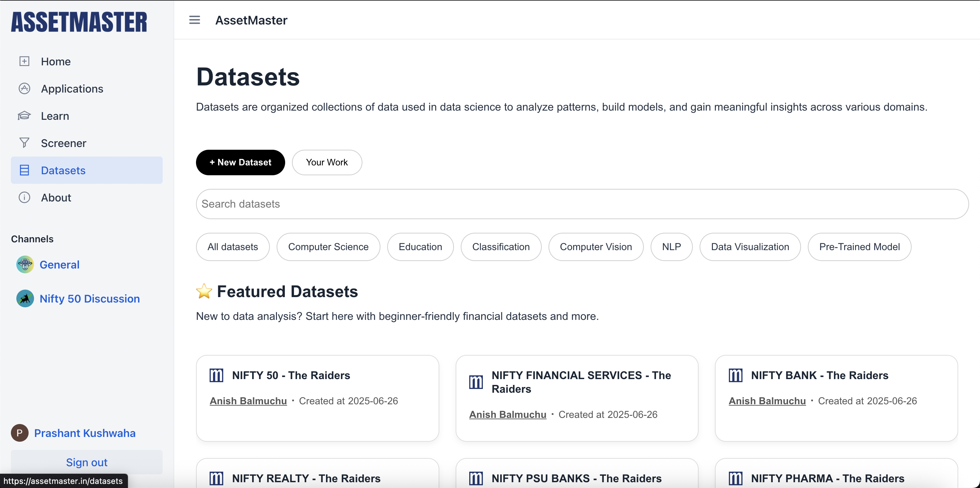This screenshot has height=488, width=980.
Task: Click Anish Balmuchu on NIFTY BANK card
Action: [767, 401]
